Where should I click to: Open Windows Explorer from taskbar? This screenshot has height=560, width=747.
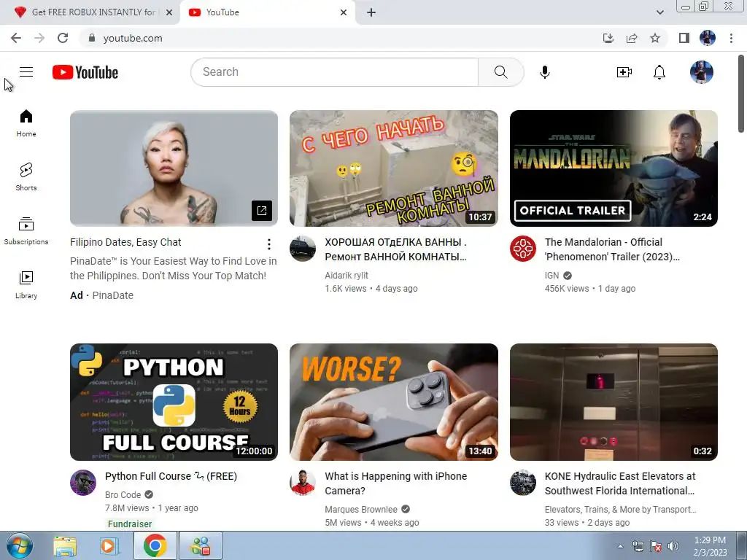point(65,545)
